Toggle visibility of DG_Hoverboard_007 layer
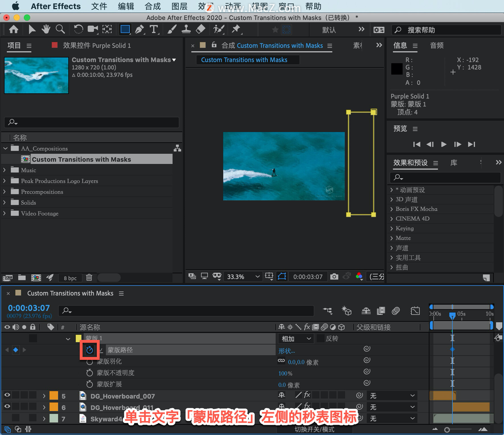The width and height of the screenshot is (504, 435). click(x=7, y=395)
